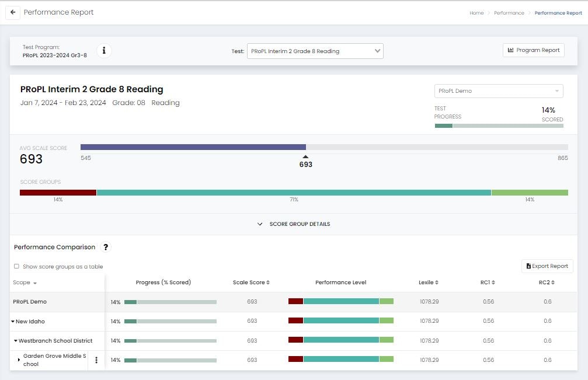The image size is (588, 380).
Task: Go to Home breadcrumb
Action: 476,13
